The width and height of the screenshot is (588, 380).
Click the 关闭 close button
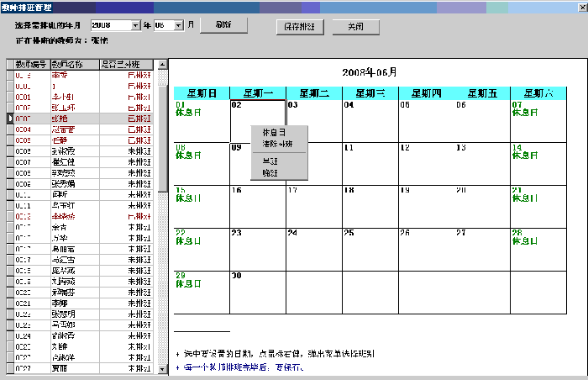[355, 27]
